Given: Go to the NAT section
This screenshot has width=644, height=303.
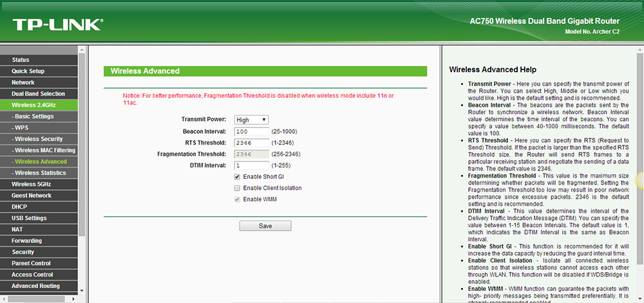Looking at the screenshot, I should click(39, 229).
